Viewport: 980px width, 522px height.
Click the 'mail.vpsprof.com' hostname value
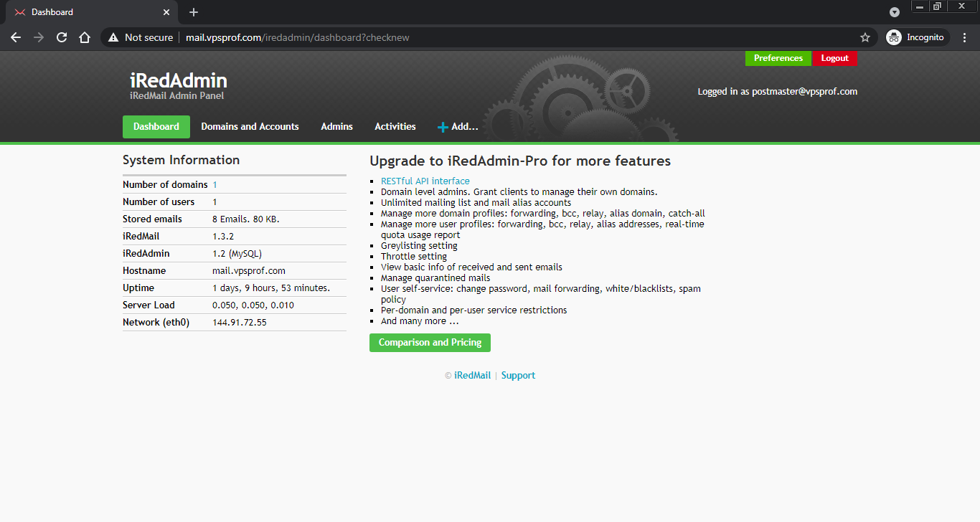tap(249, 270)
